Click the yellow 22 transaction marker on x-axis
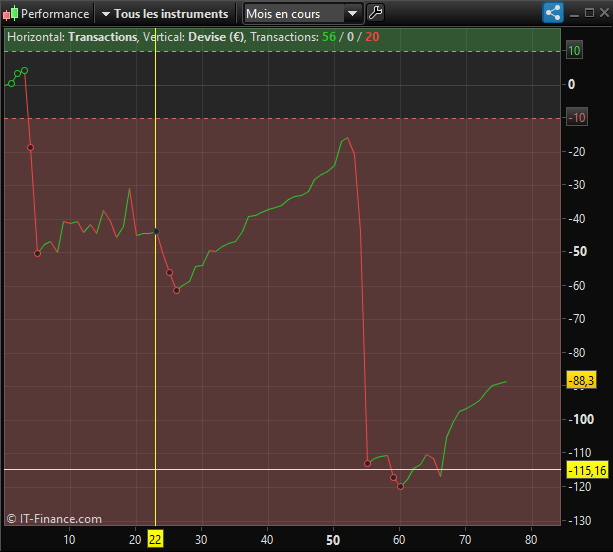613x552 pixels. (155, 540)
